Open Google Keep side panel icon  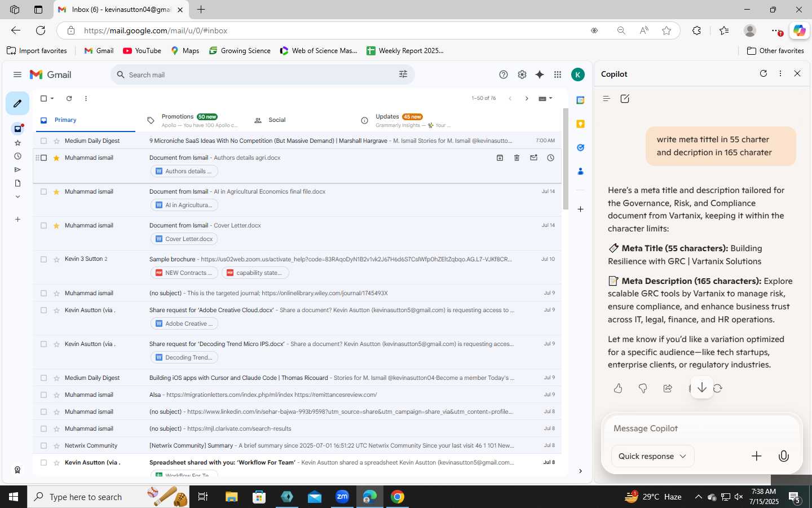tap(580, 124)
